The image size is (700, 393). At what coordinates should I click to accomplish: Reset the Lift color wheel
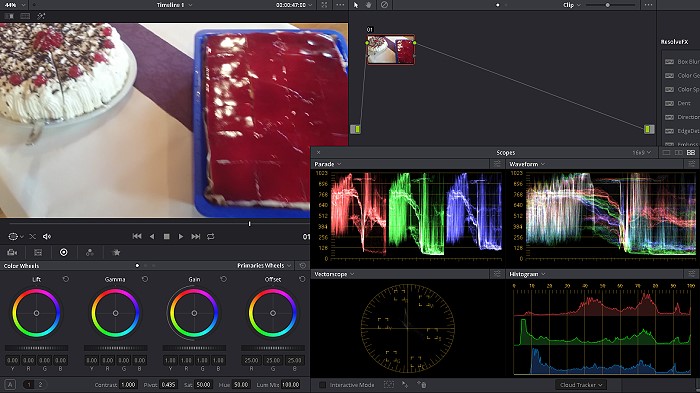pos(66,279)
